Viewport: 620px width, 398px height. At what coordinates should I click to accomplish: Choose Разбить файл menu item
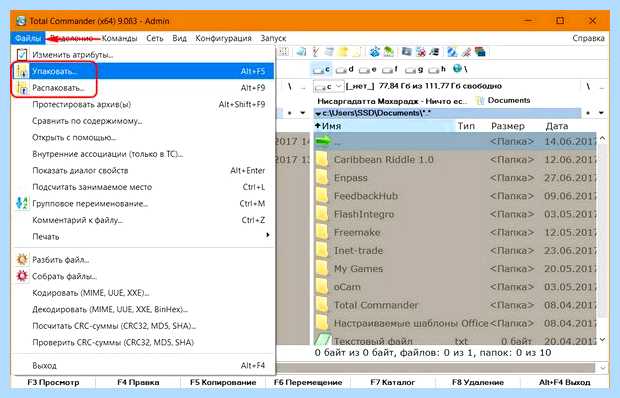click(144, 260)
